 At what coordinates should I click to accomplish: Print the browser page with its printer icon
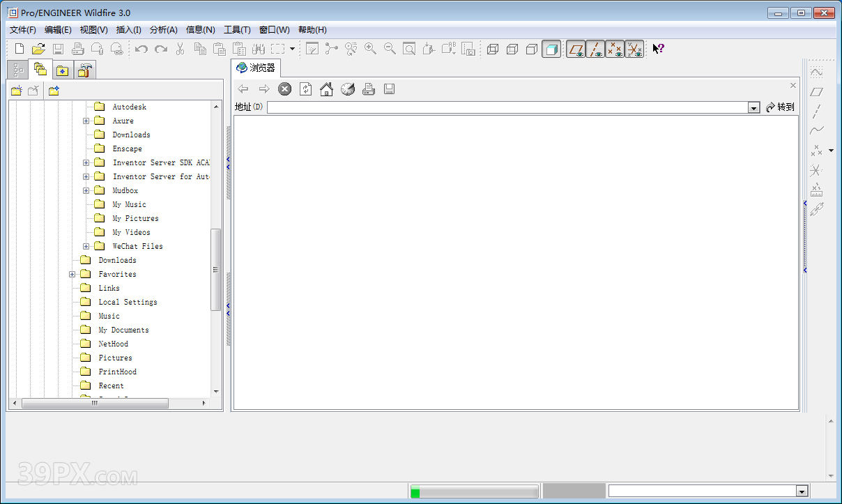[369, 89]
